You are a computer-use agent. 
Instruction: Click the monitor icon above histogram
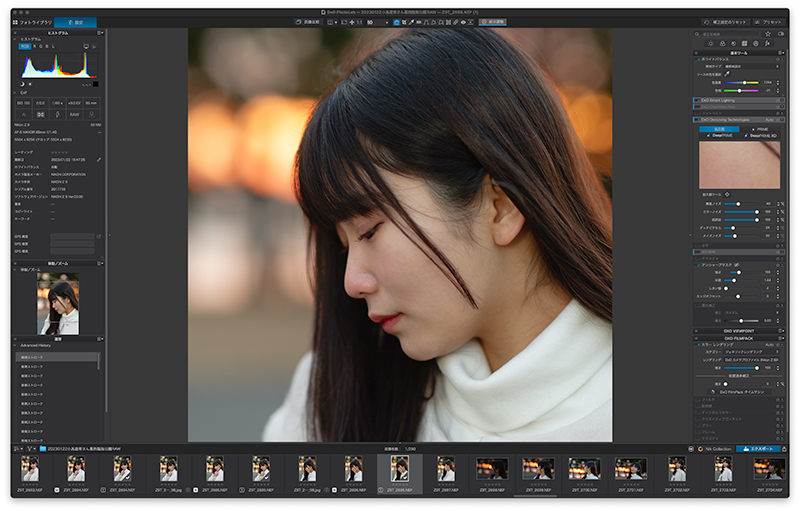coord(86,46)
